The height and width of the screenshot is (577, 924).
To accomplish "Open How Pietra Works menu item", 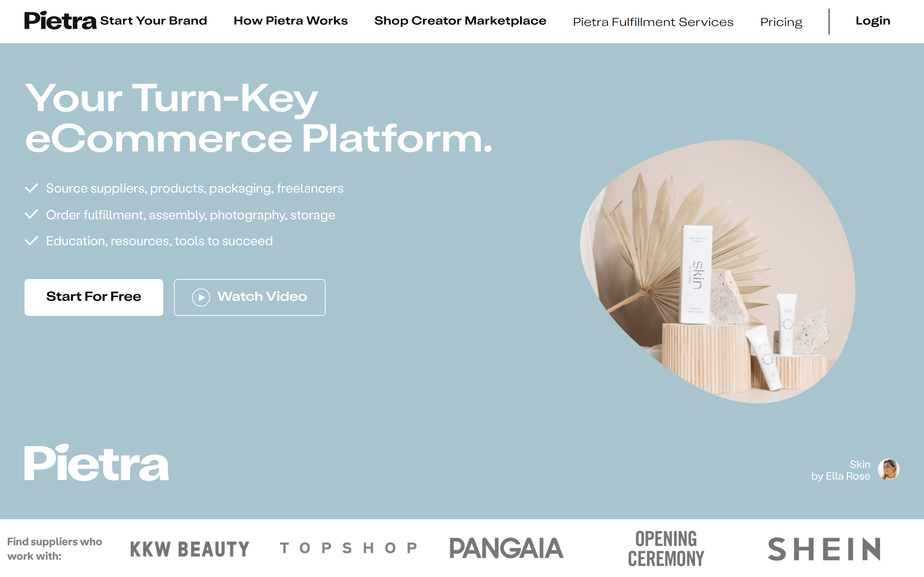I will (291, 21).
